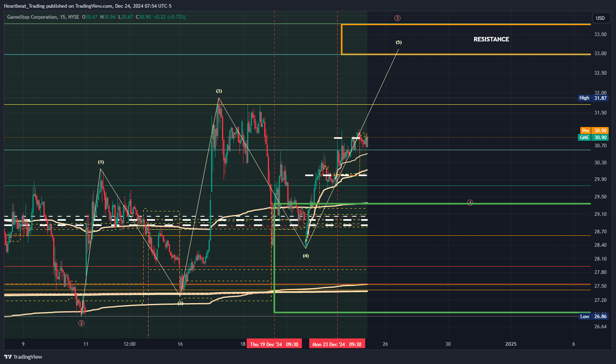Click the Mon 23 Dec '24 09:30 time marker
The height and width of the screenshot is (364, 616).
point(337,344)
